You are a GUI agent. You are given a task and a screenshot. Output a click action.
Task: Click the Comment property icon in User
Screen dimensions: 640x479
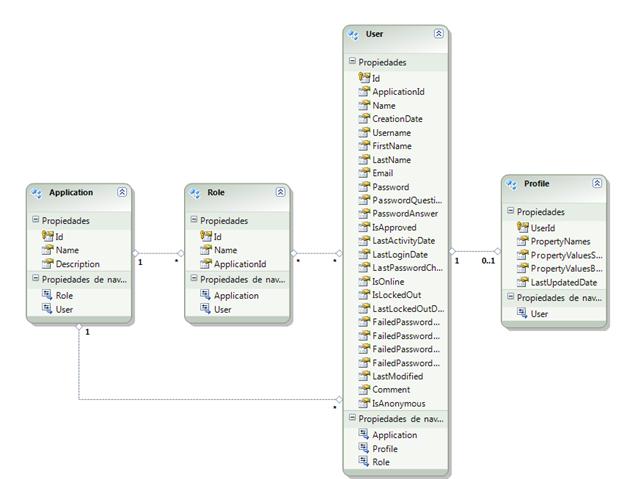364,389
